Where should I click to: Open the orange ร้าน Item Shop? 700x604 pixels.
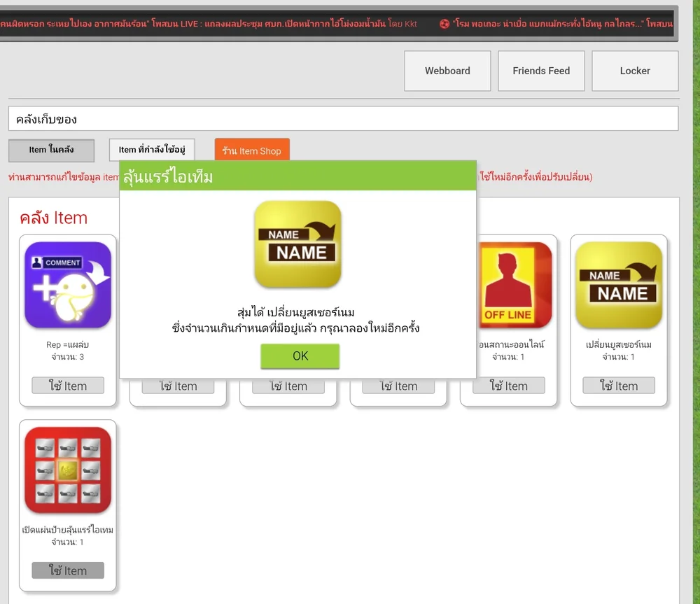pyautogui.click(x=252, y=150)
